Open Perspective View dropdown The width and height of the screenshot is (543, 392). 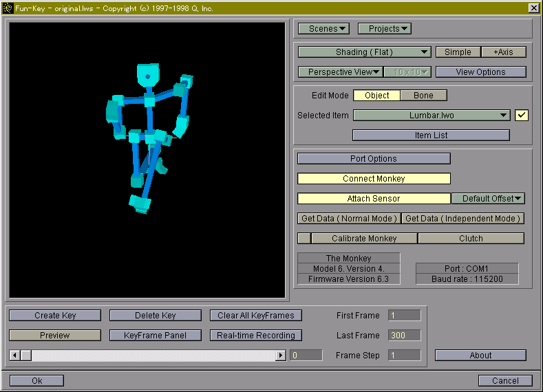[x=340, y=72]
